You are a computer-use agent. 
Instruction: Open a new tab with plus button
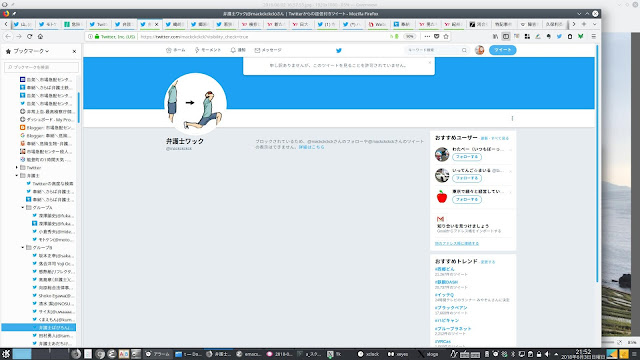click(584, 24)
